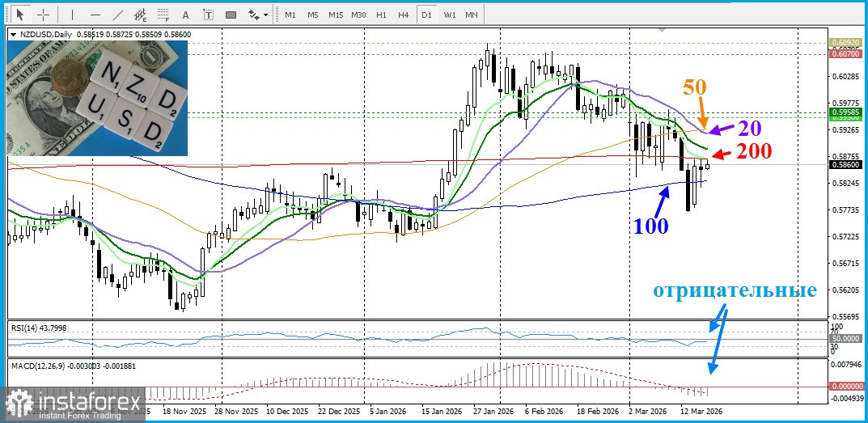This screenshot has height=423, width=868.
Task: Click the NZD USD tiles thumbnail image
Action: [97, 98]
